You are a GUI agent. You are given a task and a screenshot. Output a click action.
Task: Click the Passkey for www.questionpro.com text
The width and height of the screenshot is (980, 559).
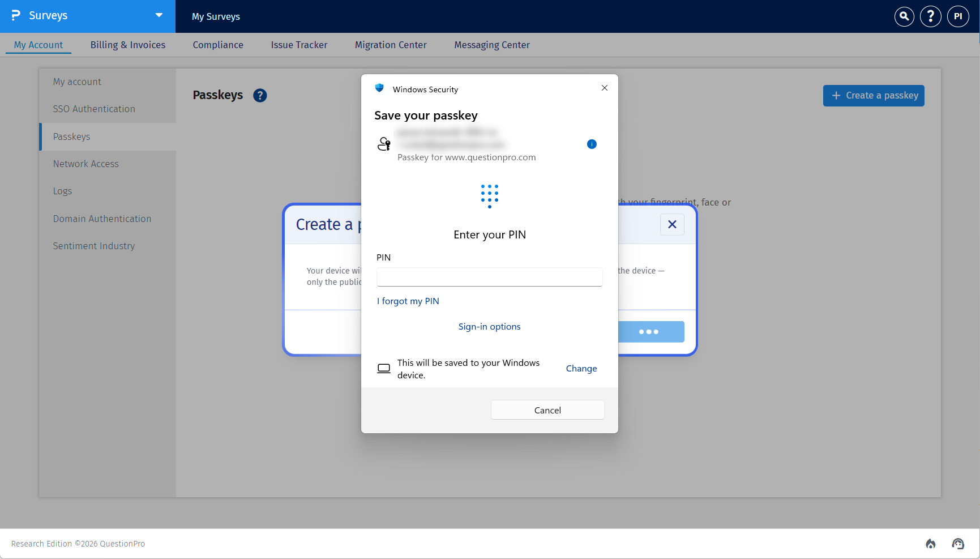(467, 157)
